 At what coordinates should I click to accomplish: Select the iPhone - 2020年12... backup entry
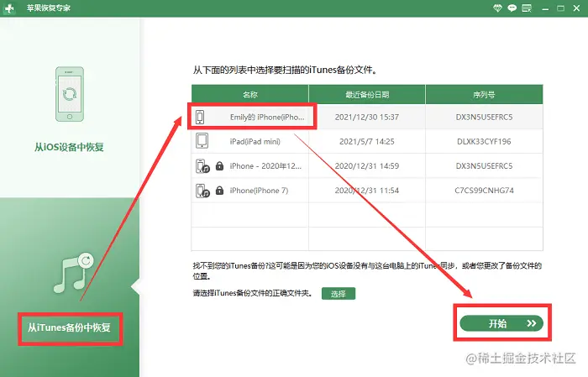coord(367,165)
